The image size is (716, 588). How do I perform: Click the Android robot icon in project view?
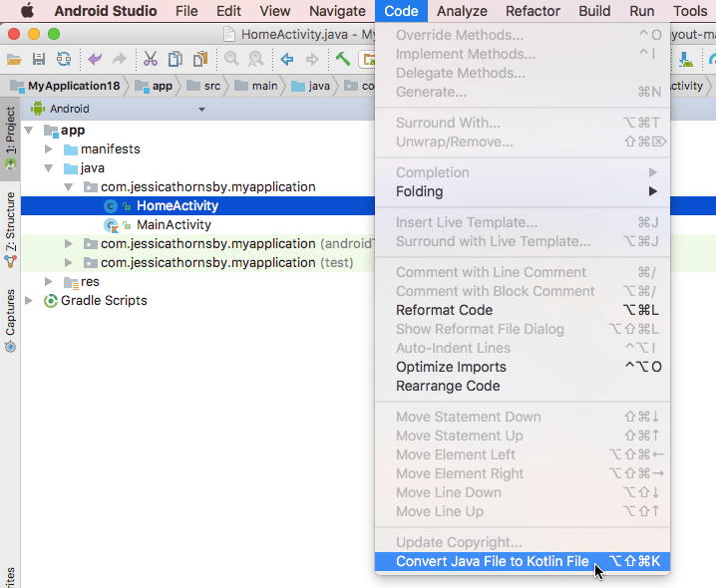pyautogui.click(x=38, y=109)
